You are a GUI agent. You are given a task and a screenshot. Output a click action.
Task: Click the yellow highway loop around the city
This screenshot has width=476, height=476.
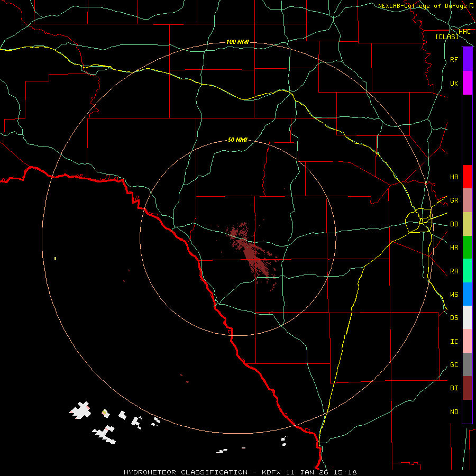point(418,221)
